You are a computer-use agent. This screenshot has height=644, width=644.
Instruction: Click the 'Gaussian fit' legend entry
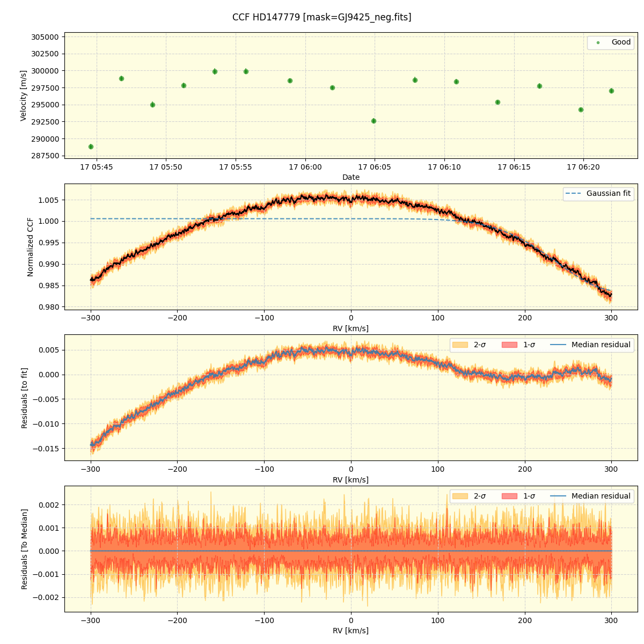click(x=598, y=193)
